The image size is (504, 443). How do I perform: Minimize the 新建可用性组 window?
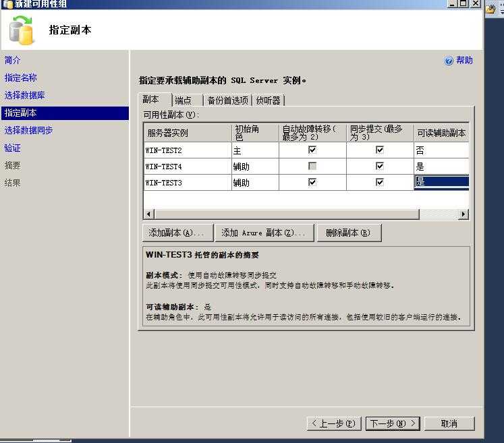pos(452,3)
